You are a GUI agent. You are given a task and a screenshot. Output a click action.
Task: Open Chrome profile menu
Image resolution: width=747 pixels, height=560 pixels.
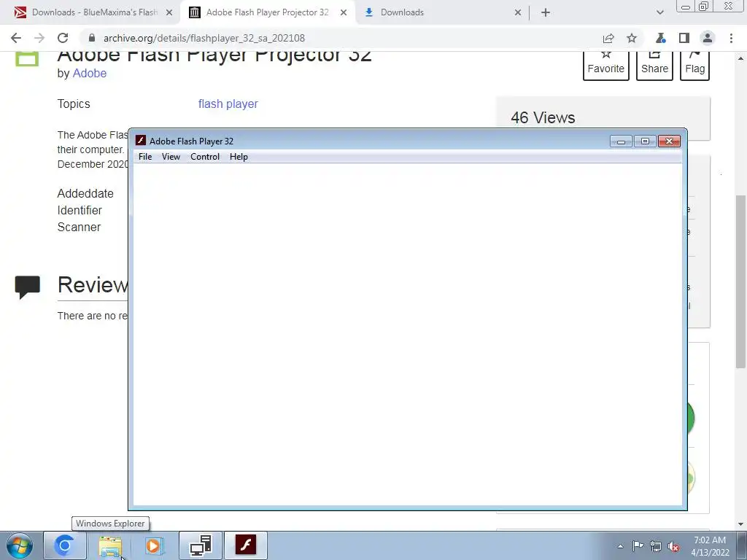click(x=708, y=38)
